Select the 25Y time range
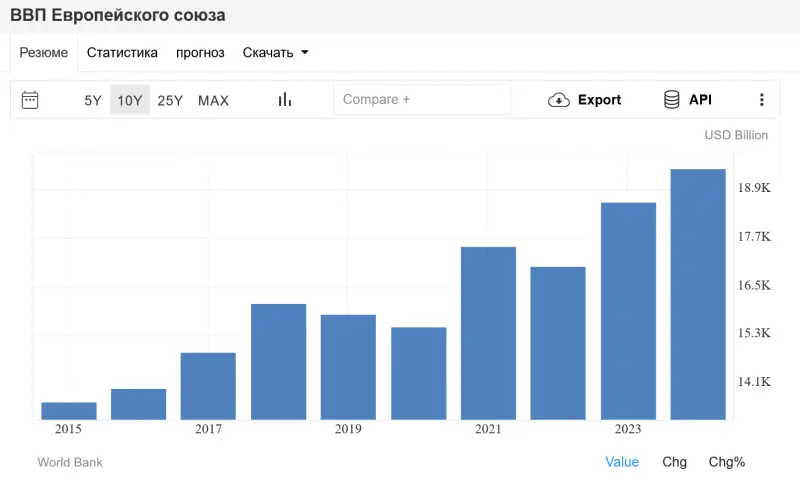This screenshot has width=800, height=482. pos(170,100)
